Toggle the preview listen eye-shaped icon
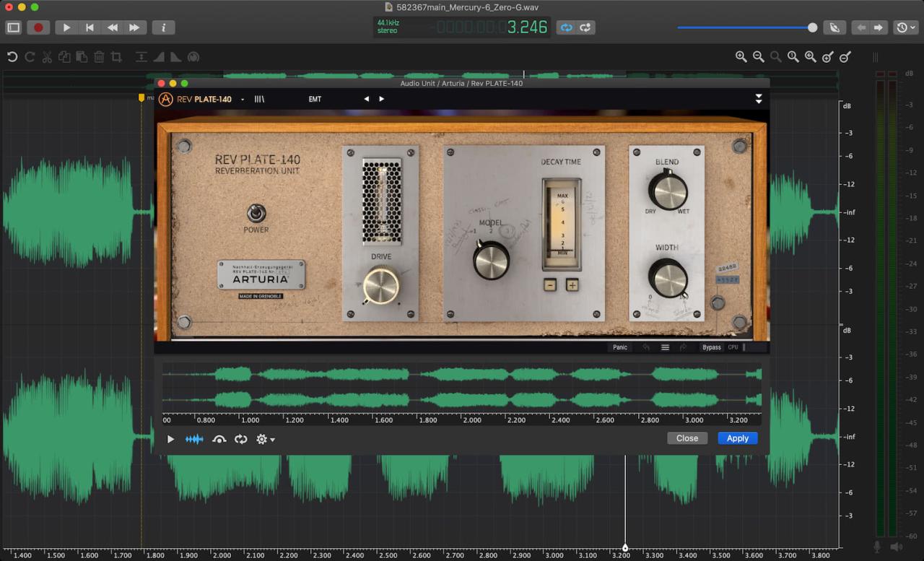The width and height of the screenshot is (924, 561). [x=219, y=439]
